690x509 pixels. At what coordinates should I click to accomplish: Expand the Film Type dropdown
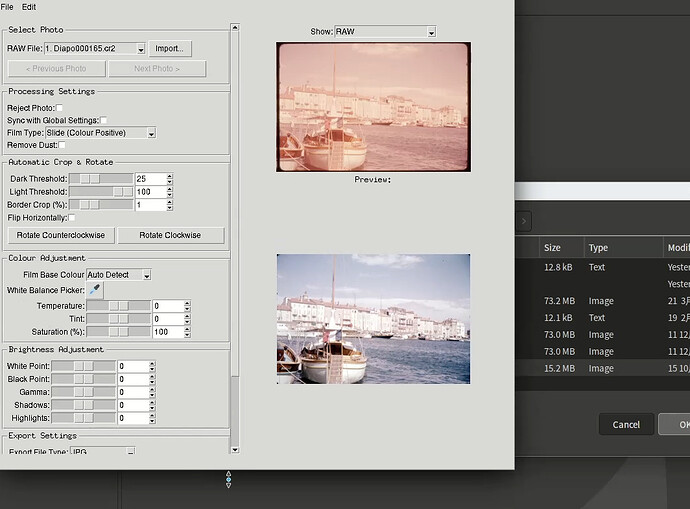[101, 133]
